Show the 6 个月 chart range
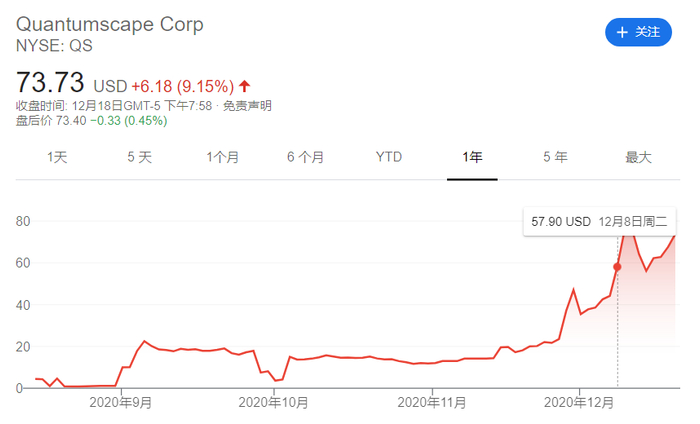The image size is (700, 424). (305, 157)
